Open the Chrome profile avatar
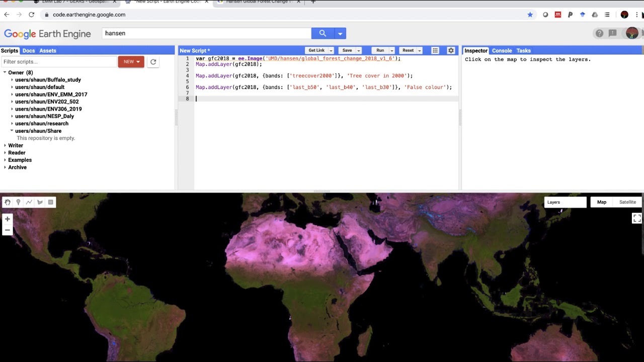 point(624,15)
